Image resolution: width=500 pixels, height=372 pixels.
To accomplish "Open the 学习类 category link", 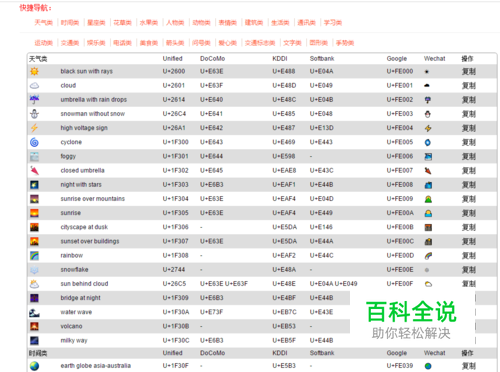I will pos(333,23).
